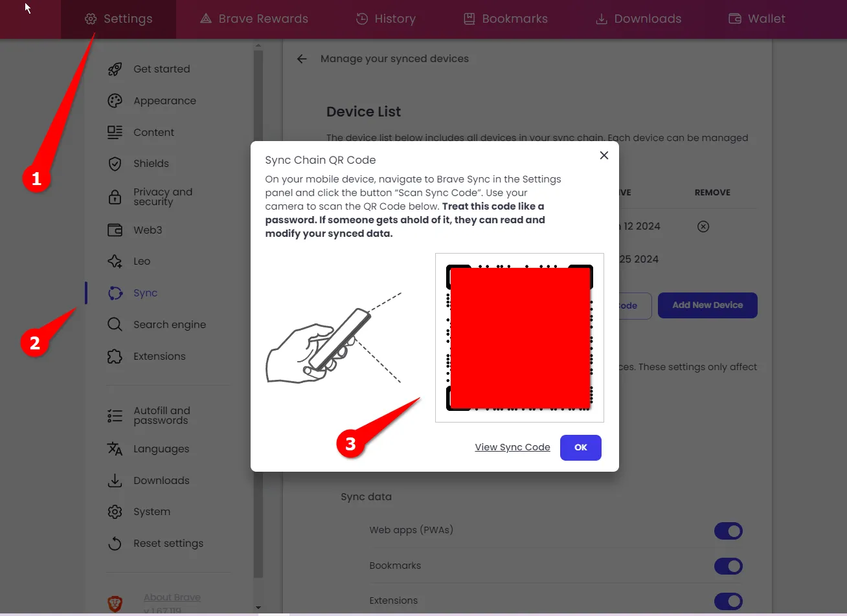Screen dimensions: 847x616
Task: Open the Downloads tab in top bar
Action: [x=638, y=19]
